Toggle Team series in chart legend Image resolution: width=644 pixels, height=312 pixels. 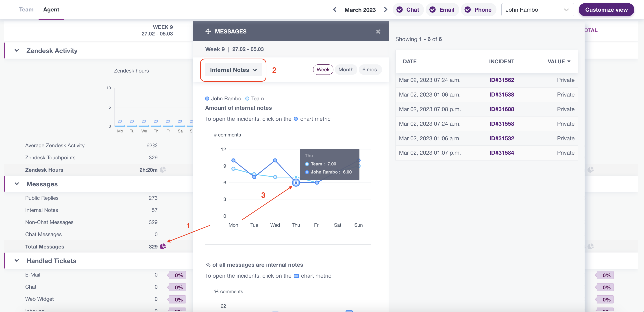coord(255,99)
